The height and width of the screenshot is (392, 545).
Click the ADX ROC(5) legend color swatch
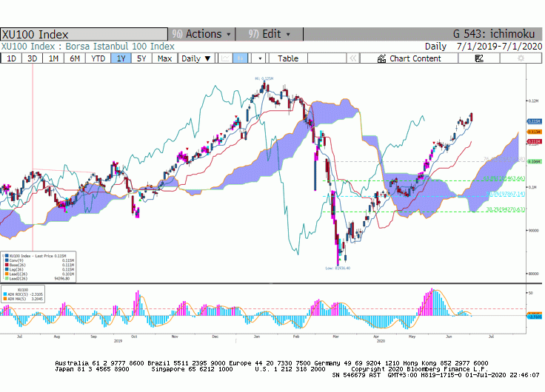5,294
